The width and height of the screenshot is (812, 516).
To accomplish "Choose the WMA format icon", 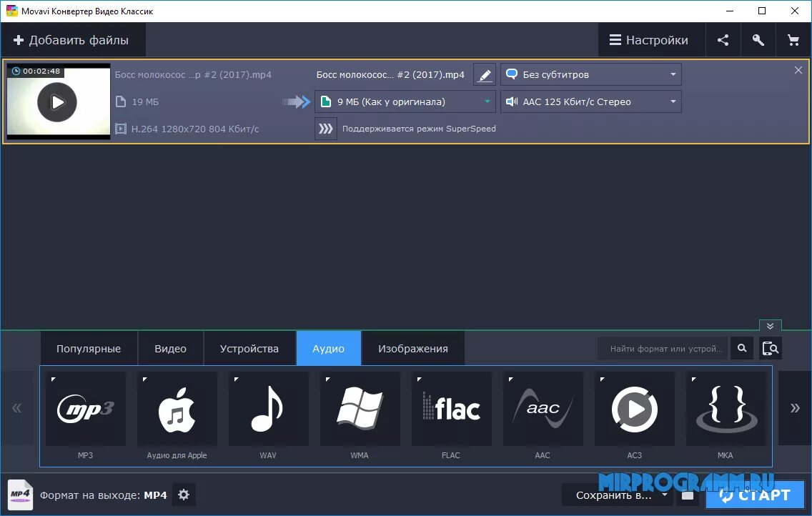I will [x=360, y=408].
